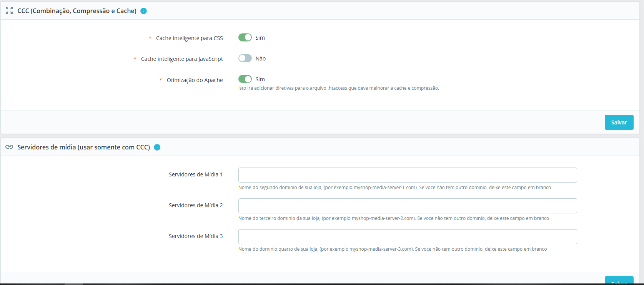Viewport: 644px width, 285px height.
Task: Click the Servidores de Mídia 2 input field
Action: pyautogui.click(x=408, y=206)
